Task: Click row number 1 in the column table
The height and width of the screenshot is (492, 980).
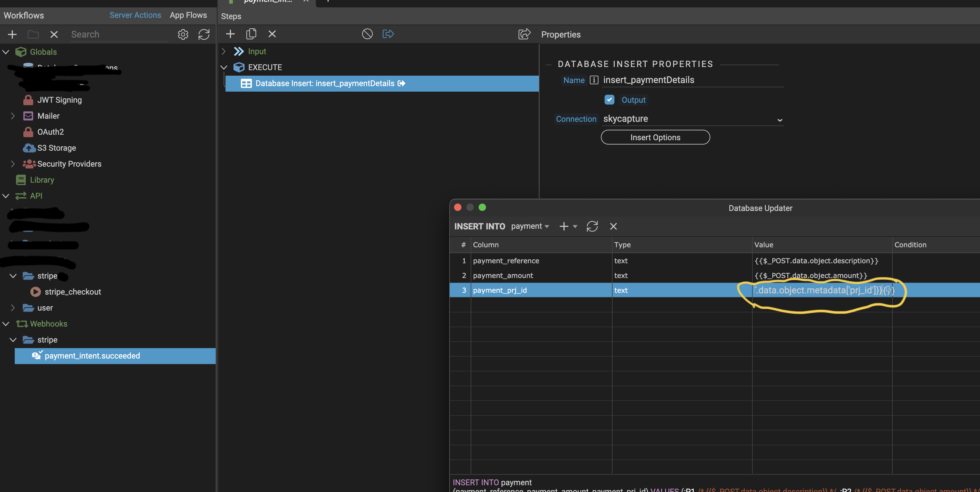Action: [464, 261]
